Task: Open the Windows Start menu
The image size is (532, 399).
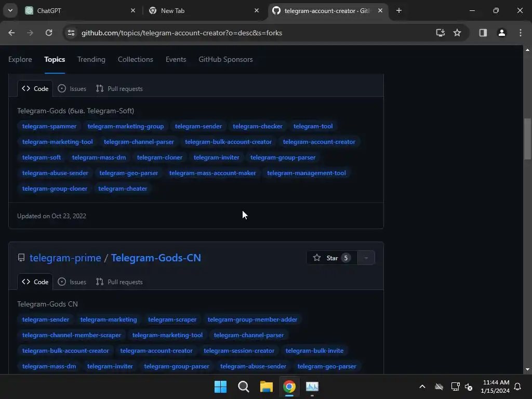Action: 220,387
